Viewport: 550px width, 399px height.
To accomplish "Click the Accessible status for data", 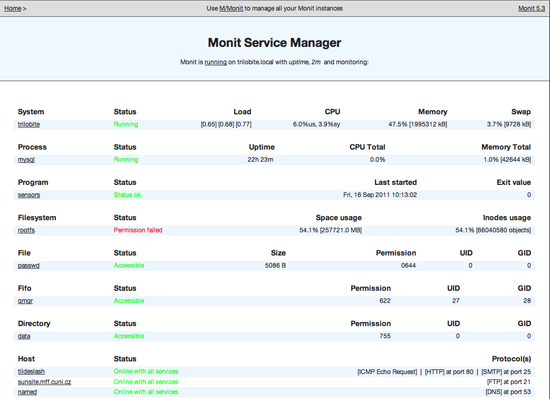I will tap(129, 336).
